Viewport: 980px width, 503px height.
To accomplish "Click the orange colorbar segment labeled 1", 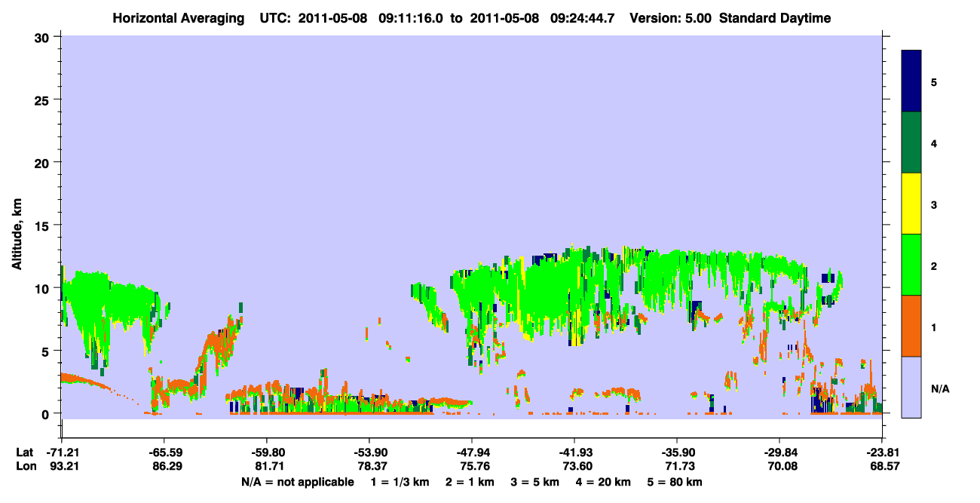I will pyautogui.click(x=911, y=326).
